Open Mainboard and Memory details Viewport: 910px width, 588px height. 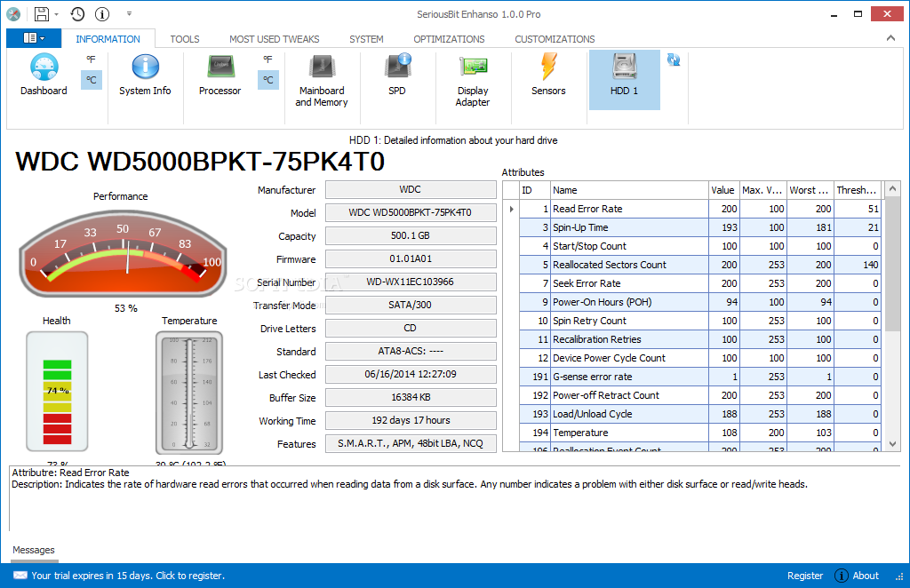(x=322, y=81)
